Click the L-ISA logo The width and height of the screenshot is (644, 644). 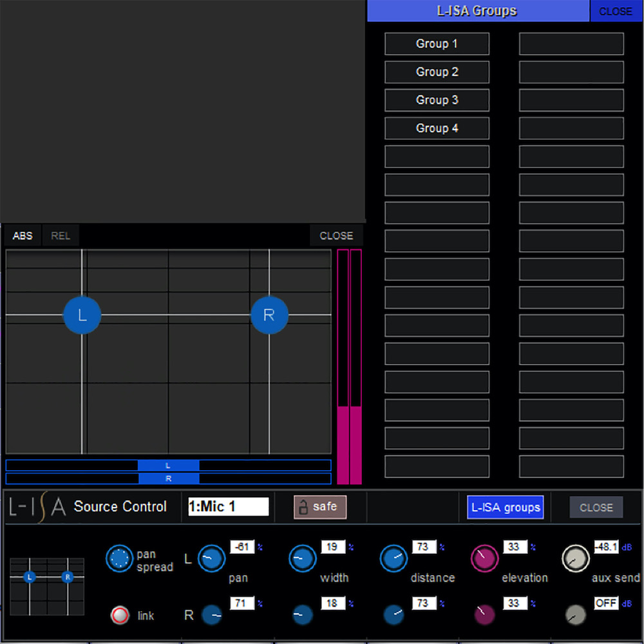[x=37, y=507]
